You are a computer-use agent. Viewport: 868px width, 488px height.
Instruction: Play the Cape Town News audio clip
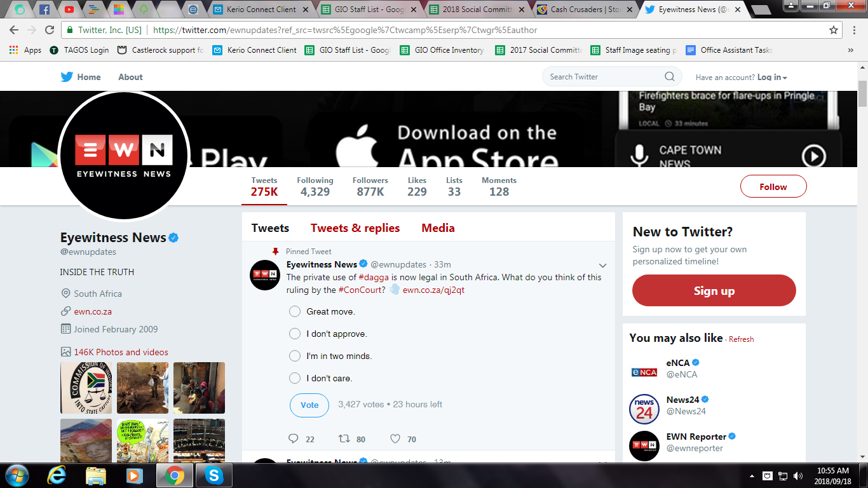[x=814, y=155]
